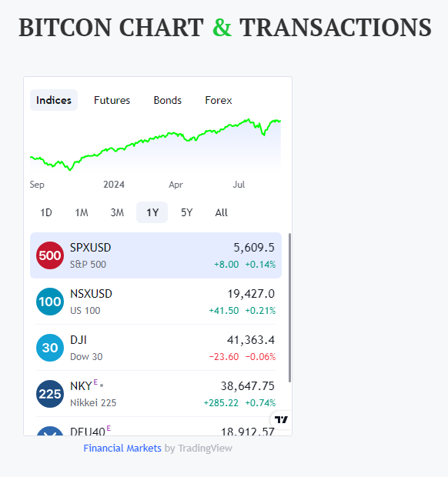448x477 pixels.
Task: Click the Nikkei 225 dark blue icon
Action: point(50,394)
